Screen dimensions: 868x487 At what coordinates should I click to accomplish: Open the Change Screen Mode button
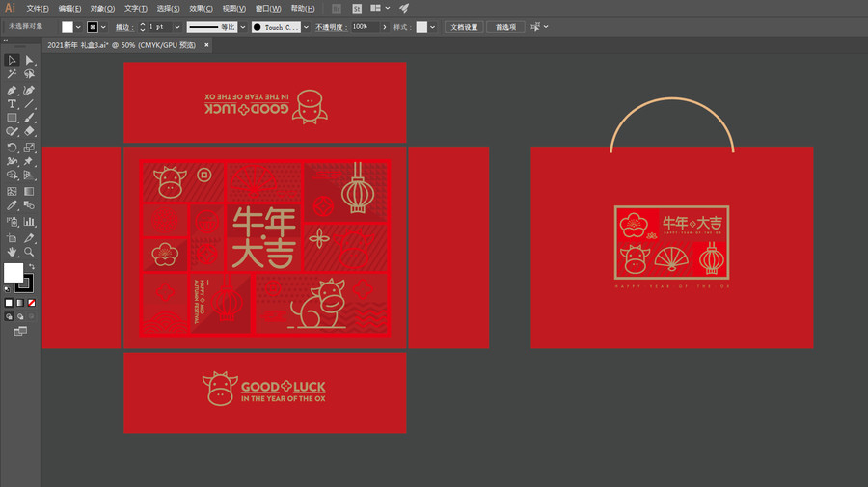[20, 331]
